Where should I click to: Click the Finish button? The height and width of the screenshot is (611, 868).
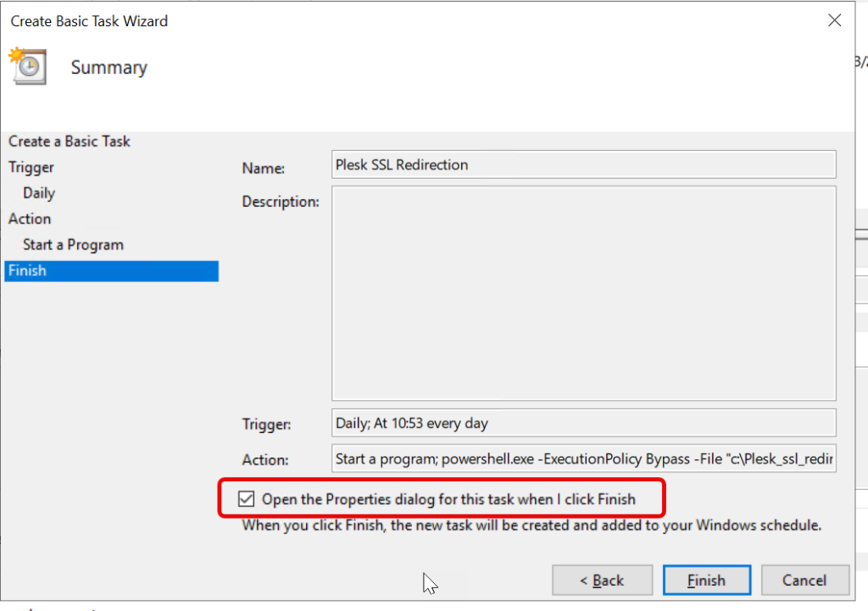tap(706, 580)
